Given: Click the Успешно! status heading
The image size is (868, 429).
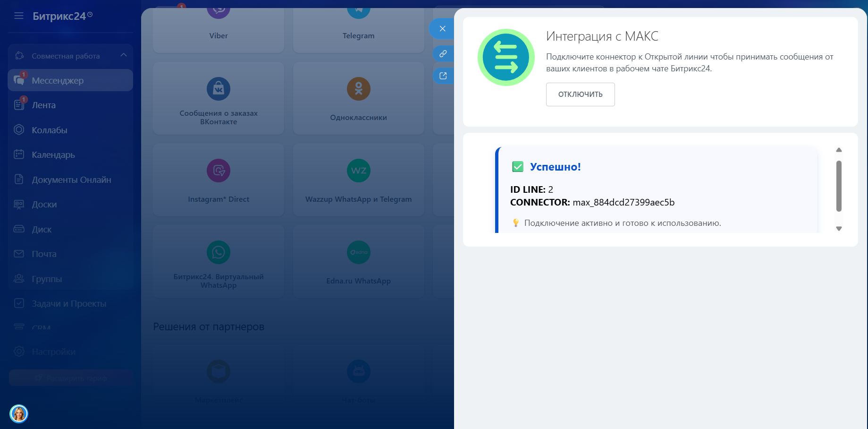Looking at the screenshot, I should [555, 167].
